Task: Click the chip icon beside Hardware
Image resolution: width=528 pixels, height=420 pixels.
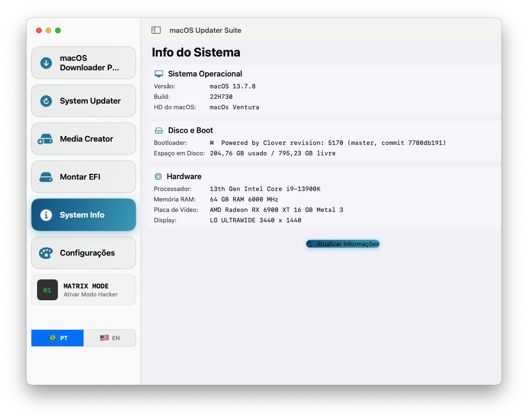Action: (158, 177)
